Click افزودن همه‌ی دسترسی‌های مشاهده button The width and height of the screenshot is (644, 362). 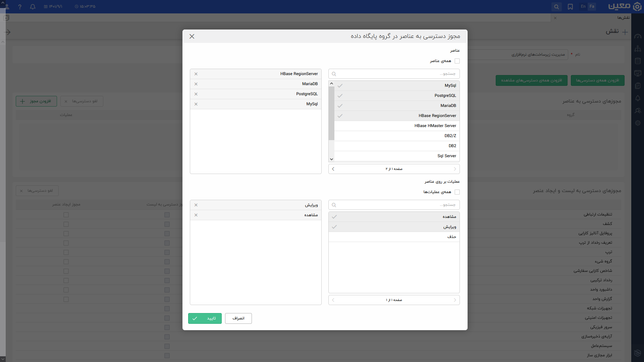pos(531,80)
